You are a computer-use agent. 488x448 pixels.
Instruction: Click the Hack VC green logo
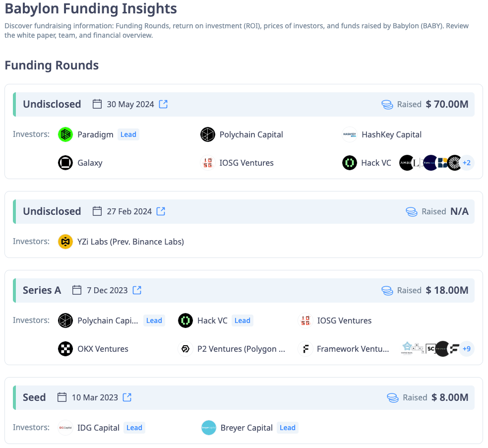[350, 162]
